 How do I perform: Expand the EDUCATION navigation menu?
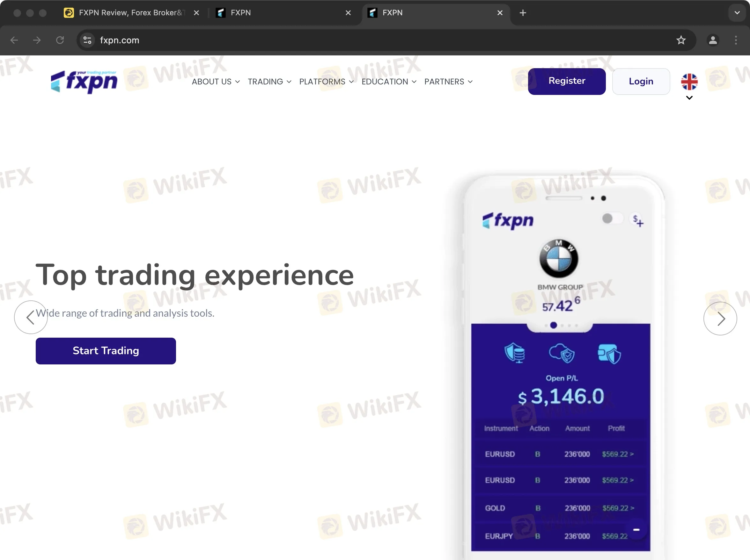pos(389,82)
